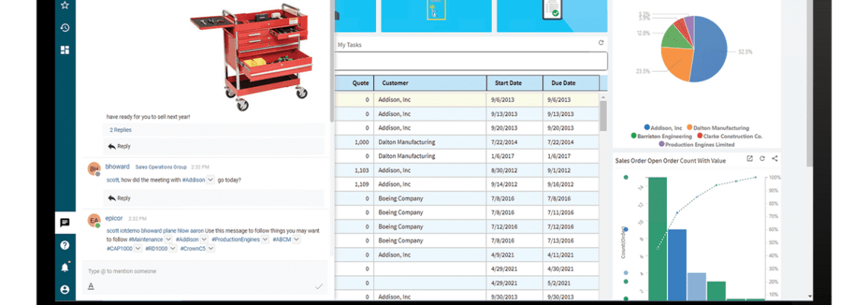The height and width of the screenshot is (305, 868).
Task: Sort by the Due Date column header
Action: [571, 83]
